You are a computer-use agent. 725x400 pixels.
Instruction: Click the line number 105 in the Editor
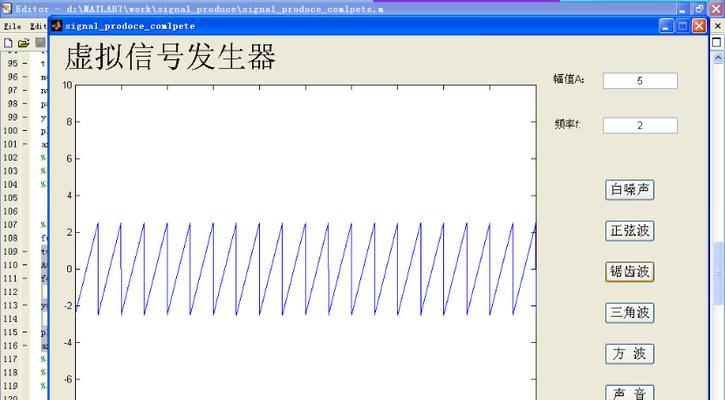pyautogui.click(x=10, y=198)
